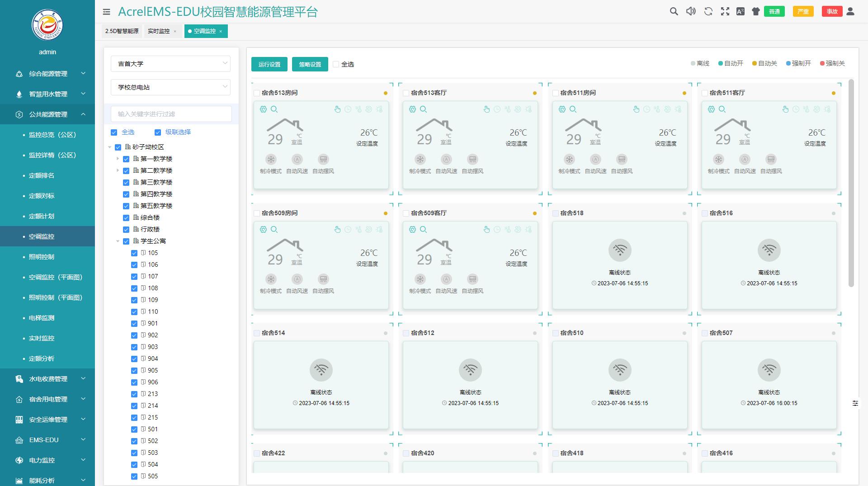Viewport: 868px width, 486px height.
Task: Click 事故 alarm badge
Action: pos(832,12)
